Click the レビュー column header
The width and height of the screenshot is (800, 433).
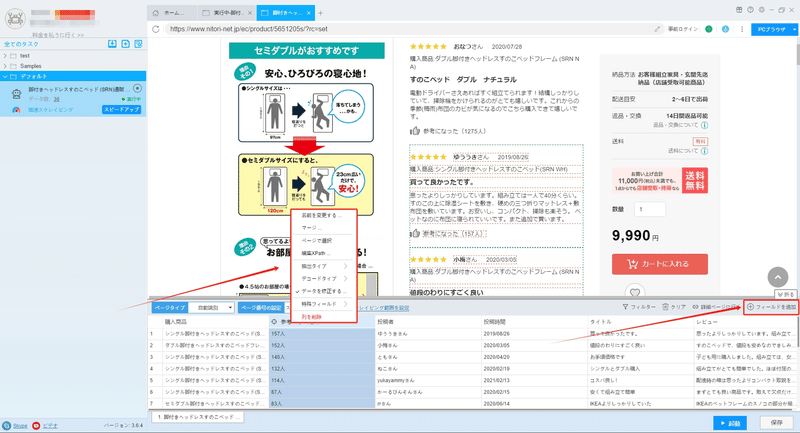point(745,322)
